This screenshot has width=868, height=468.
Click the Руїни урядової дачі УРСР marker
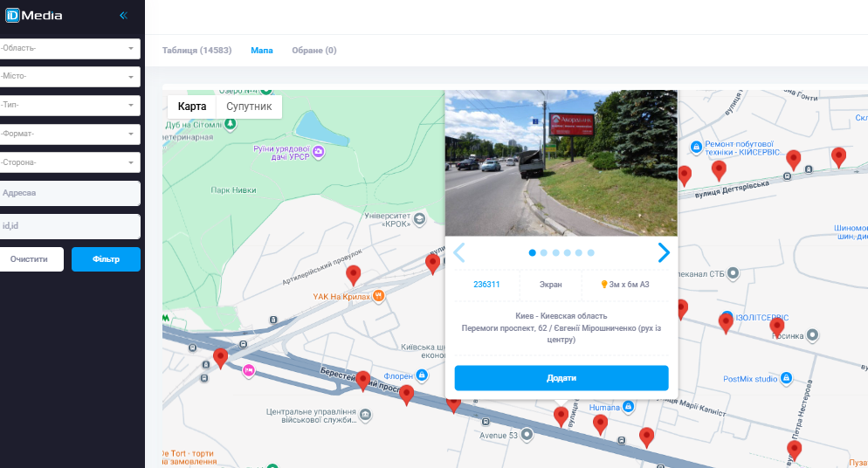click(x=318, y=152)
